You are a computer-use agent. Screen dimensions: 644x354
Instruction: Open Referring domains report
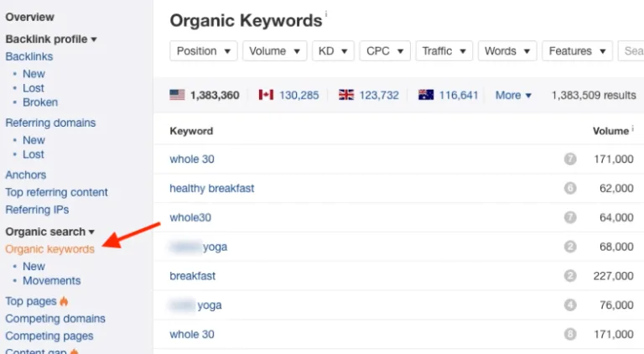pyautogui.click(x=50, y=122)
